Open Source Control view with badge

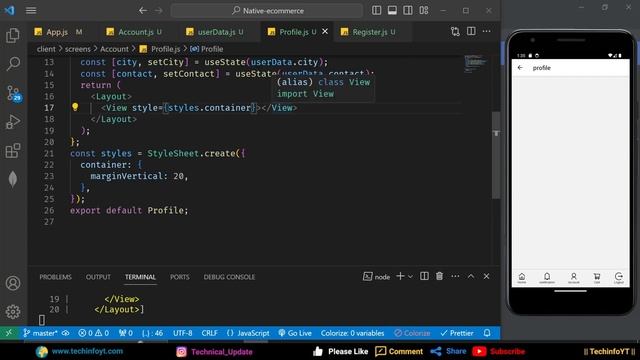click(13, 93)
